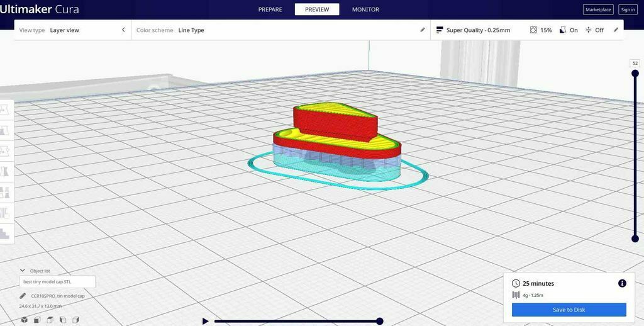This screenshot has width=644, height=326.
Task: Click Save to Disk
Action: (569, 310)
